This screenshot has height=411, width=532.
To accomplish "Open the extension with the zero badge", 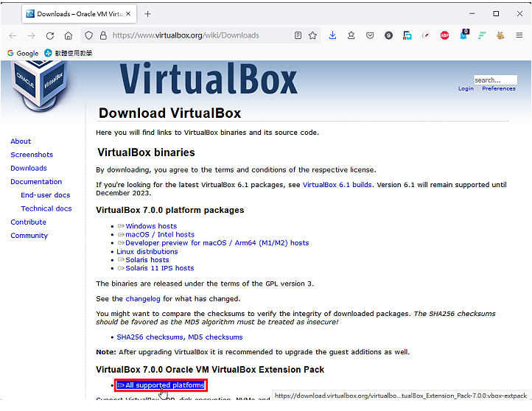I will click(463, 34).
